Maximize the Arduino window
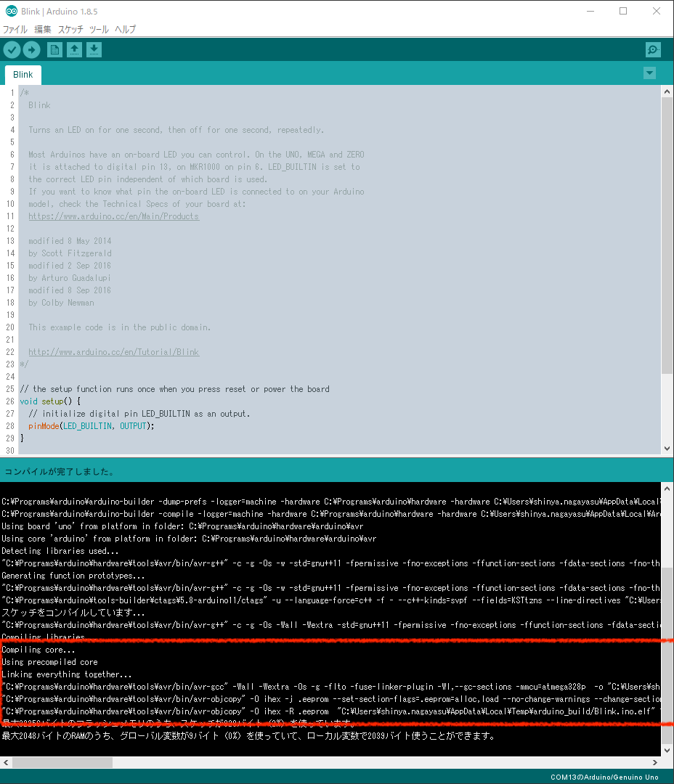The image size is (674, 784). 623,11
